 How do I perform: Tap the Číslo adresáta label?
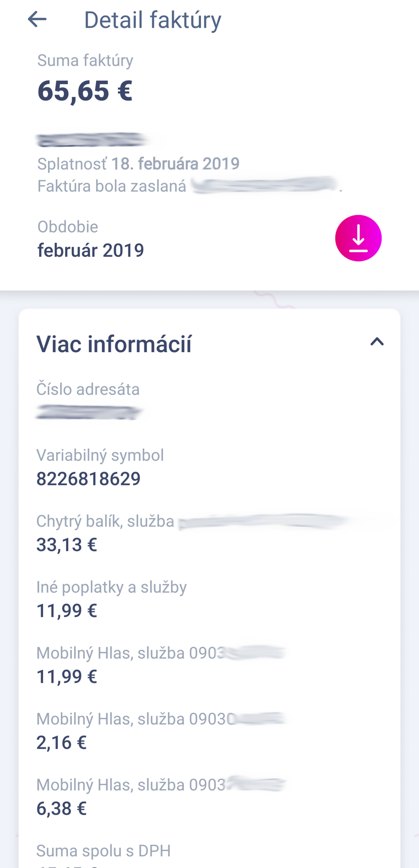(x=88, y=389)
